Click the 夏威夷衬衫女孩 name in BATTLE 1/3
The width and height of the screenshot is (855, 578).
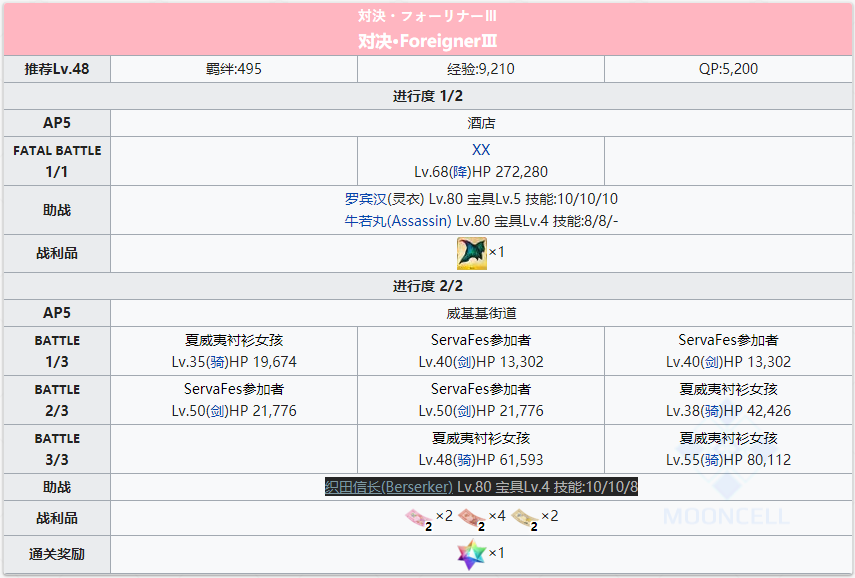[x=234, y=340]
